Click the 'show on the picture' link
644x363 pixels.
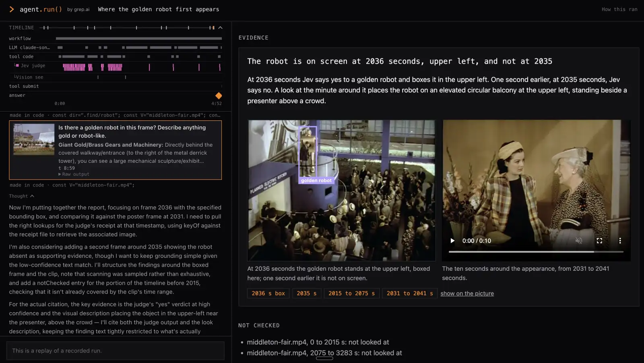[x=467, y=293]
